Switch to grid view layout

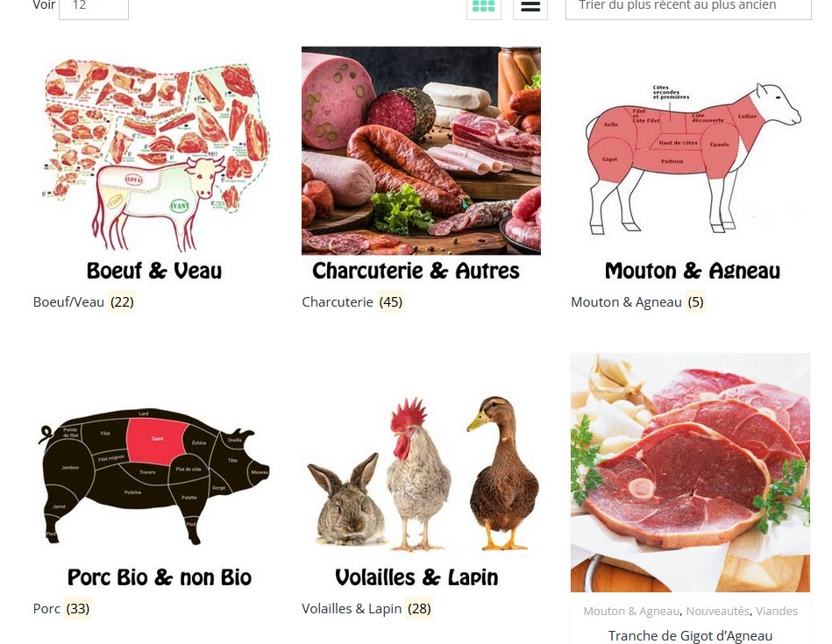(483, 7)
